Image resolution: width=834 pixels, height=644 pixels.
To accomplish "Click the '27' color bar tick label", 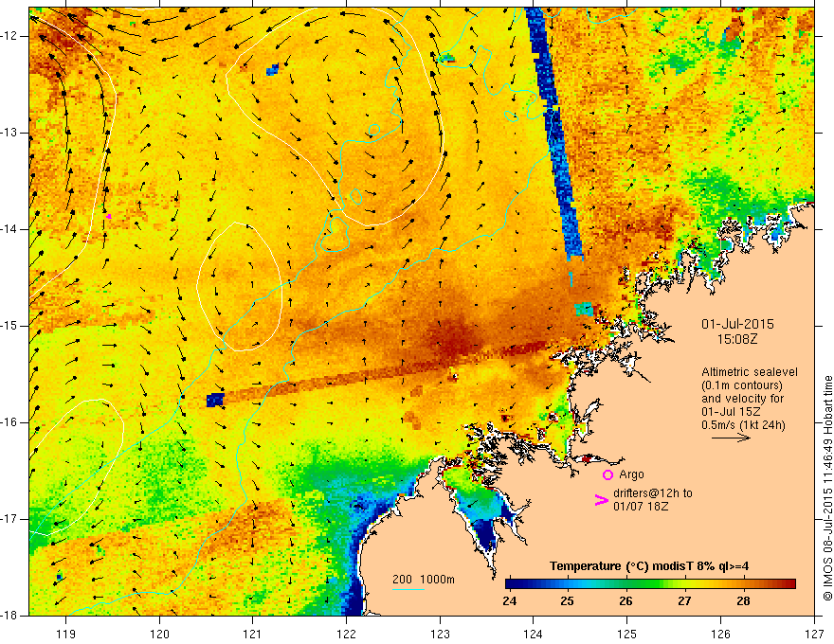I will pyautogui.click(x=684, y=601).
